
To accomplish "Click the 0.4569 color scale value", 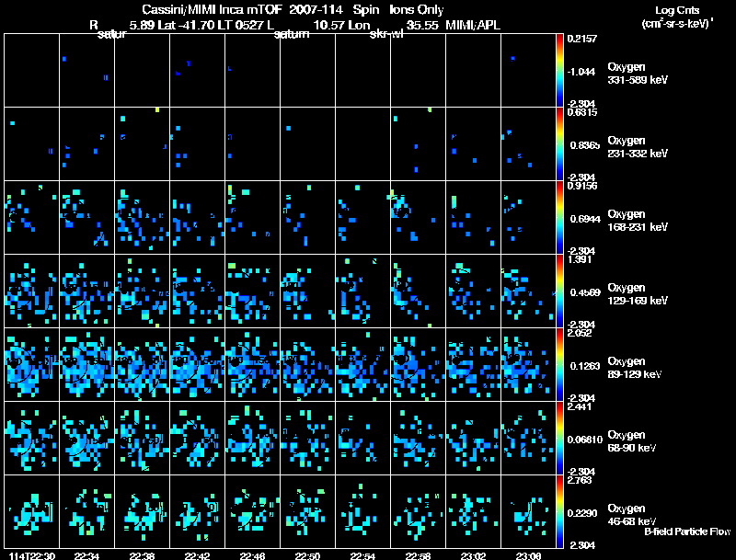I will tap(585, 292).
